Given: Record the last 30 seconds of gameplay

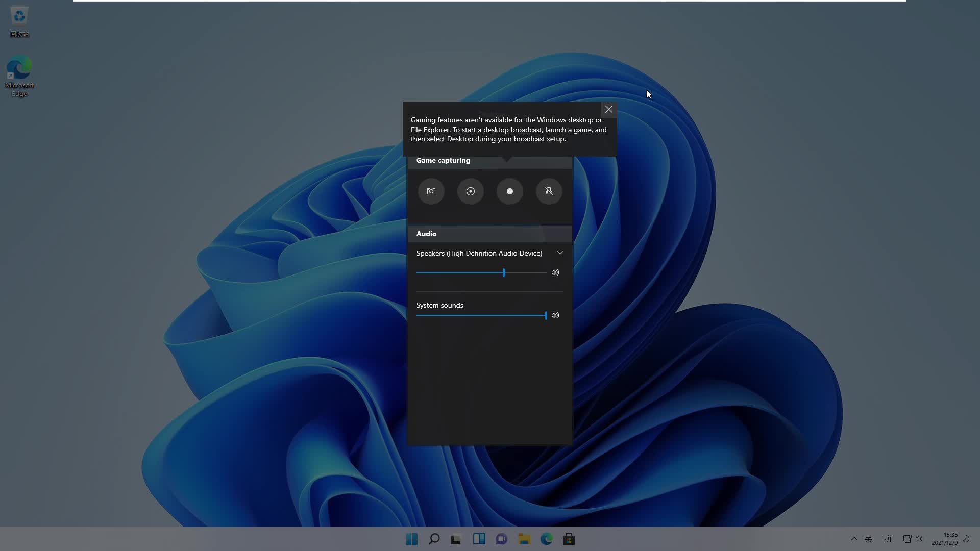Looking at the screenshot, I should (x=470, y=191).
